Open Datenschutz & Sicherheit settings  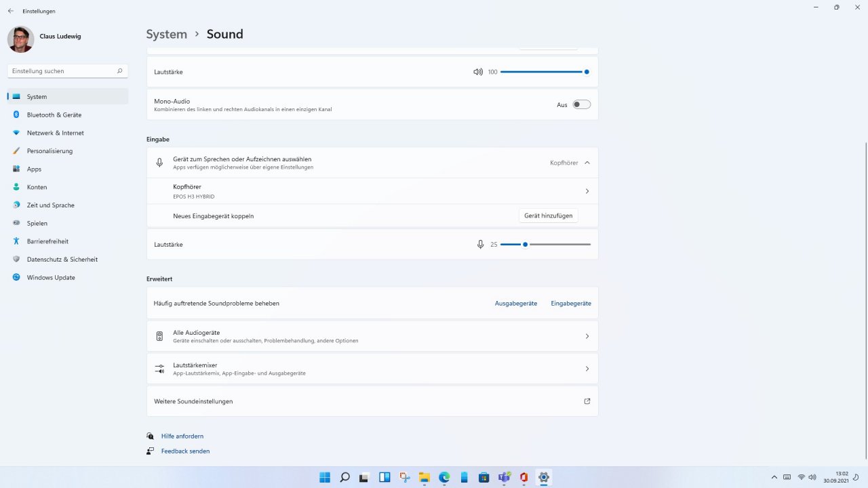click(x=68, y=259)
